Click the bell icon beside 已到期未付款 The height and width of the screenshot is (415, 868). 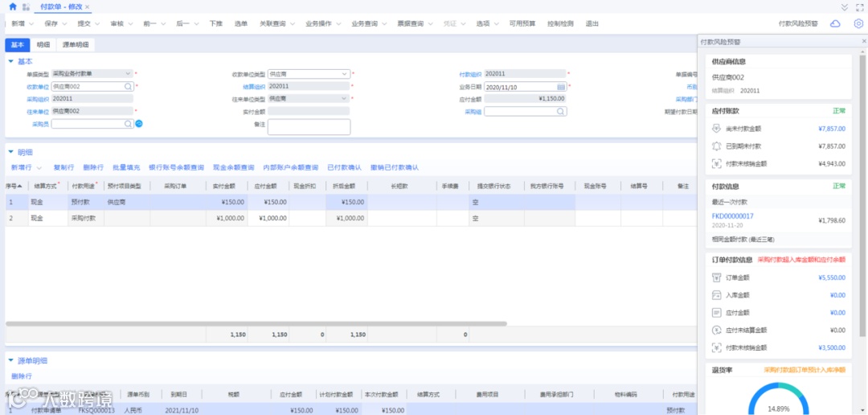point(717,146)
